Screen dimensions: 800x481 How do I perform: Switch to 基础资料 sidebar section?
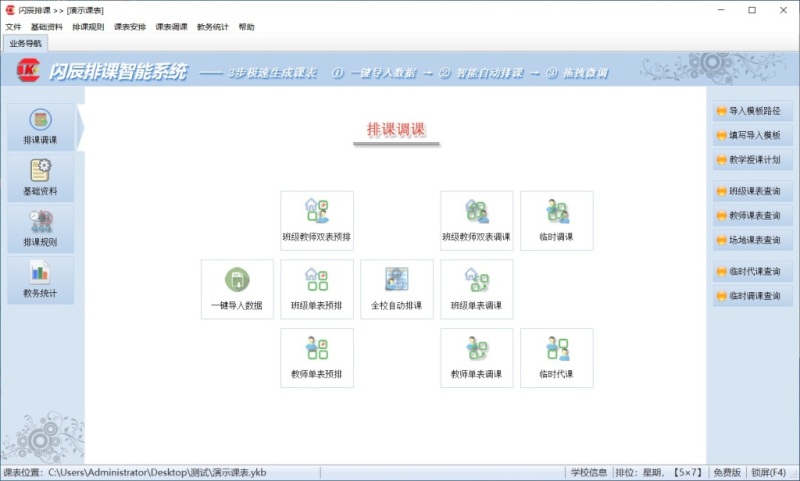pos(40,177)
